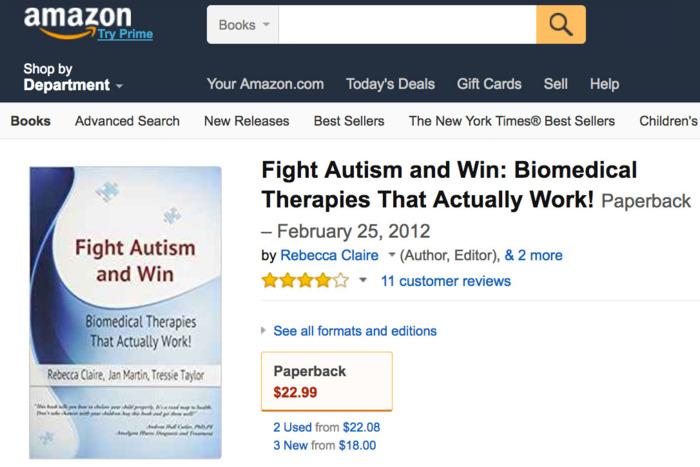Open Today's Deals in the navigation
The image size is (700, 467).
pyautogui.click(x=390, y=84)
